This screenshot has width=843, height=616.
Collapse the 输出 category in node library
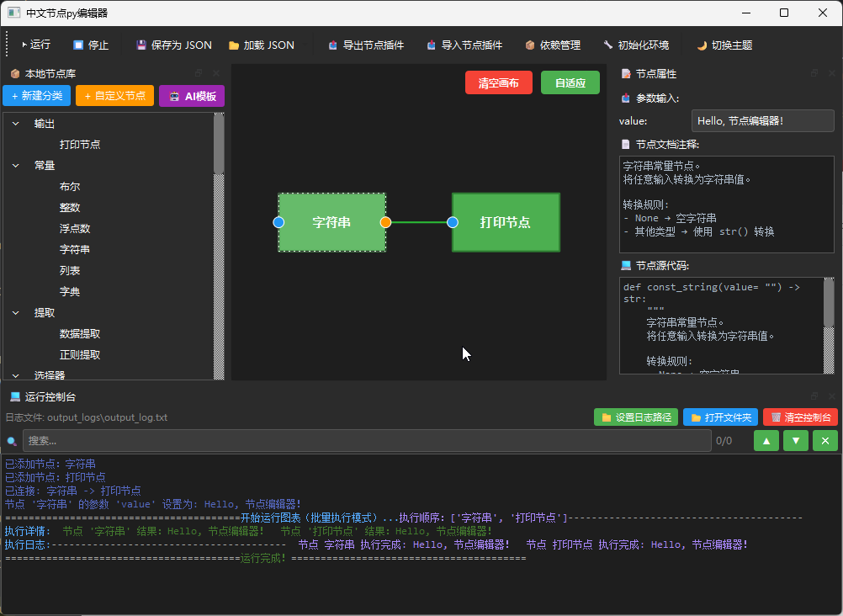tap(16, 124)
